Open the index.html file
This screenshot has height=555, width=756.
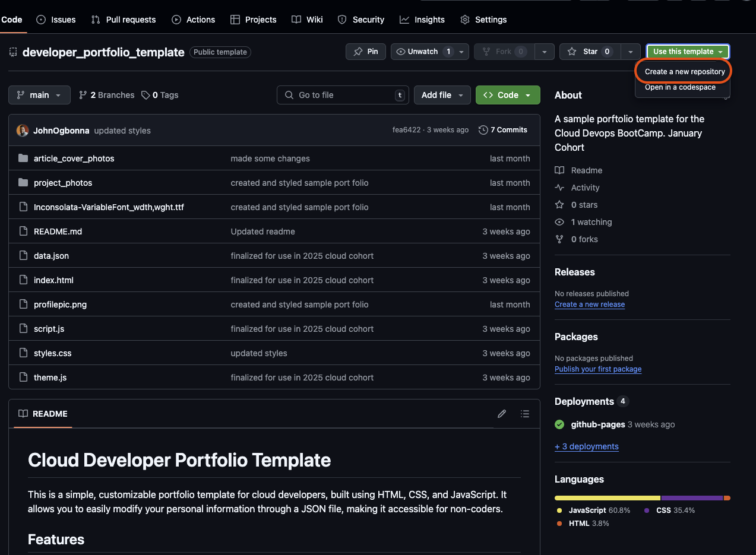[x=53, y=280]
